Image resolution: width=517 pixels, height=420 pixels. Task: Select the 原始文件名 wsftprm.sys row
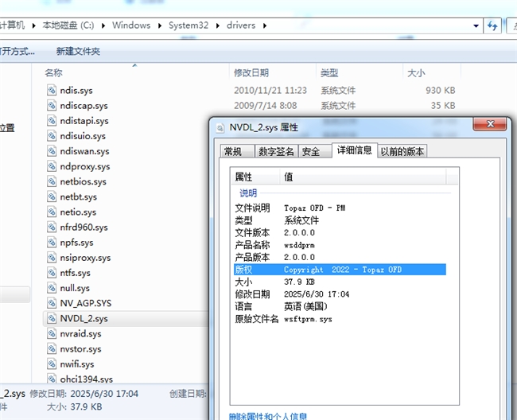coord(340,319)
